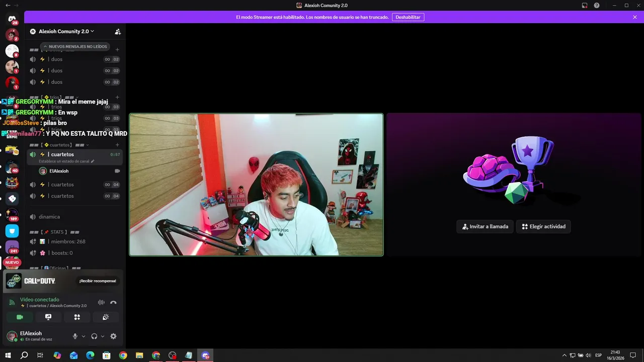Open the server icon with badge 189

click(x=12, y=215)
